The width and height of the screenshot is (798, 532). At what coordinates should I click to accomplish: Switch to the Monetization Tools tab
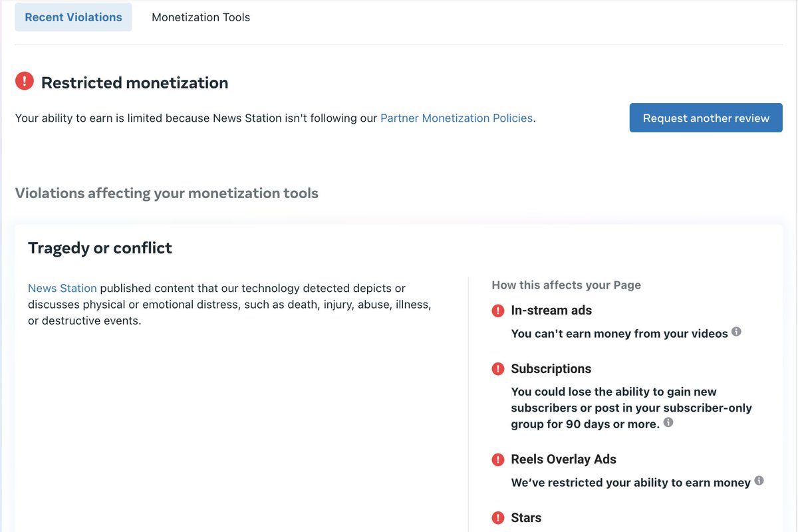[x=200, y=17]
